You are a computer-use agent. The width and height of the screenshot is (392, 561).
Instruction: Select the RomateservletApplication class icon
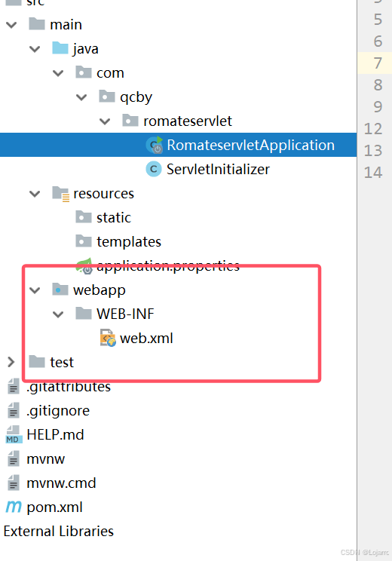(x=155, y=145)
